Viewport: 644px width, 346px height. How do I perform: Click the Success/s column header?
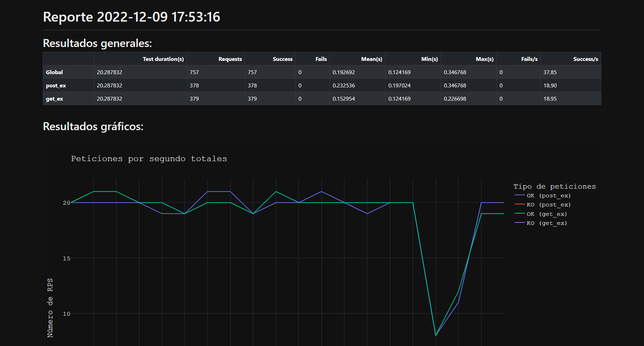[x=585, y=59]
